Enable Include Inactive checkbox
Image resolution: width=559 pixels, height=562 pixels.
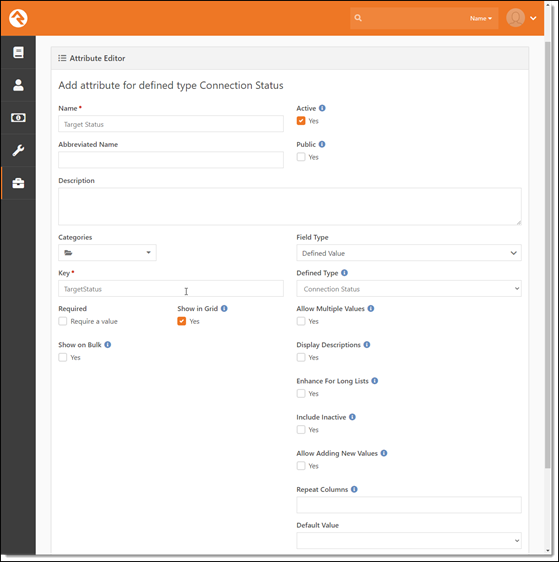coord(301,430)
